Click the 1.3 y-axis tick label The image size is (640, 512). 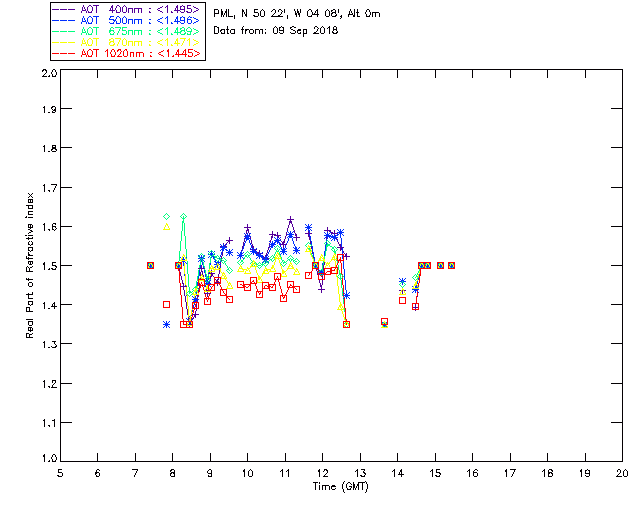click(x=49, y=344)
